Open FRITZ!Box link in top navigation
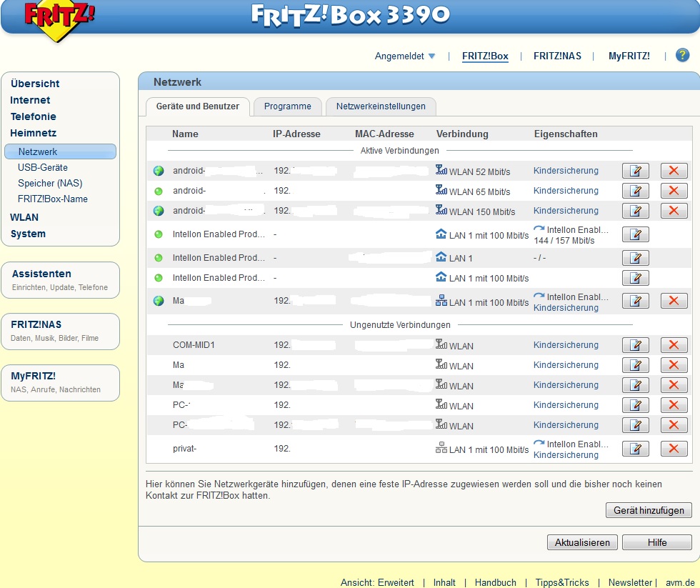This screenshot has height=588, width=700. point(485,56)
